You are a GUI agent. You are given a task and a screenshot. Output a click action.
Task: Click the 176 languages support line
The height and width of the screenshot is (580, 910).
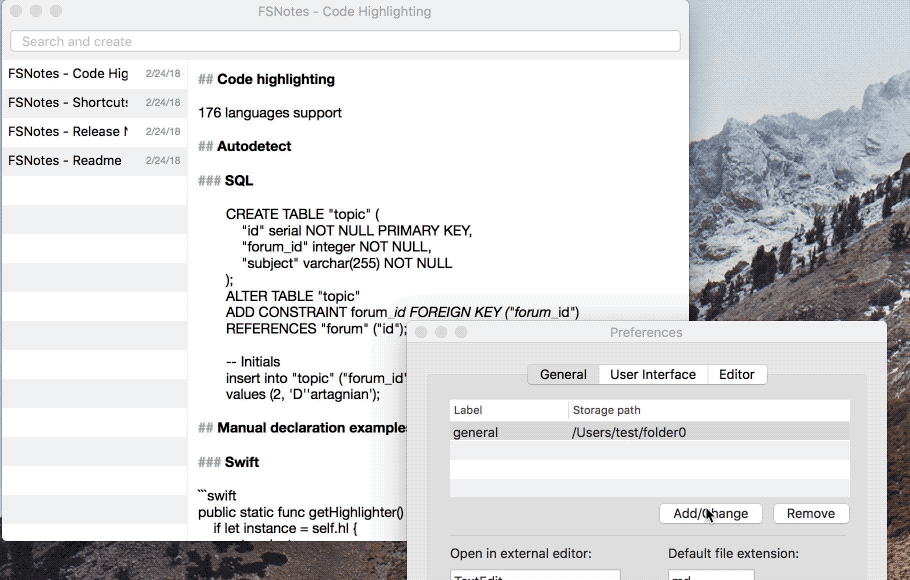[x=270, y=113]
